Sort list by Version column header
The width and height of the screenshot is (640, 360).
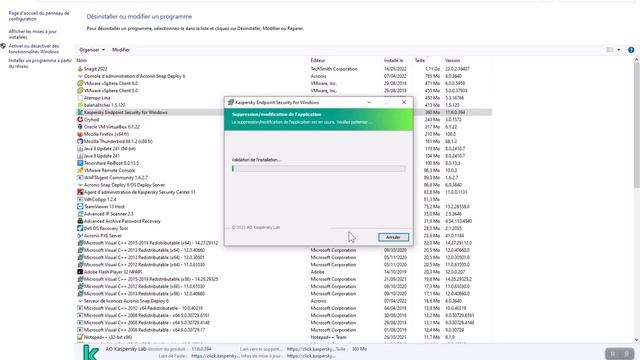click(452, 60)
